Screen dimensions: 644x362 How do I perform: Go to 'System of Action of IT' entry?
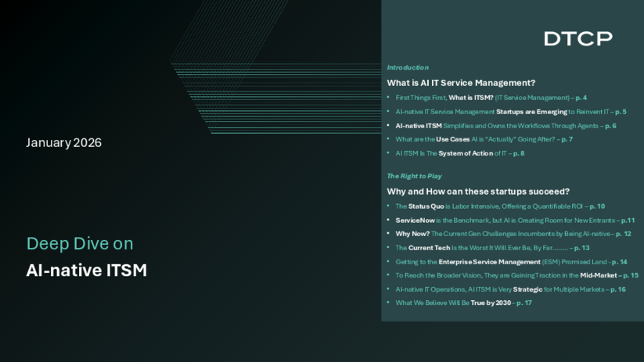[459, 153]
